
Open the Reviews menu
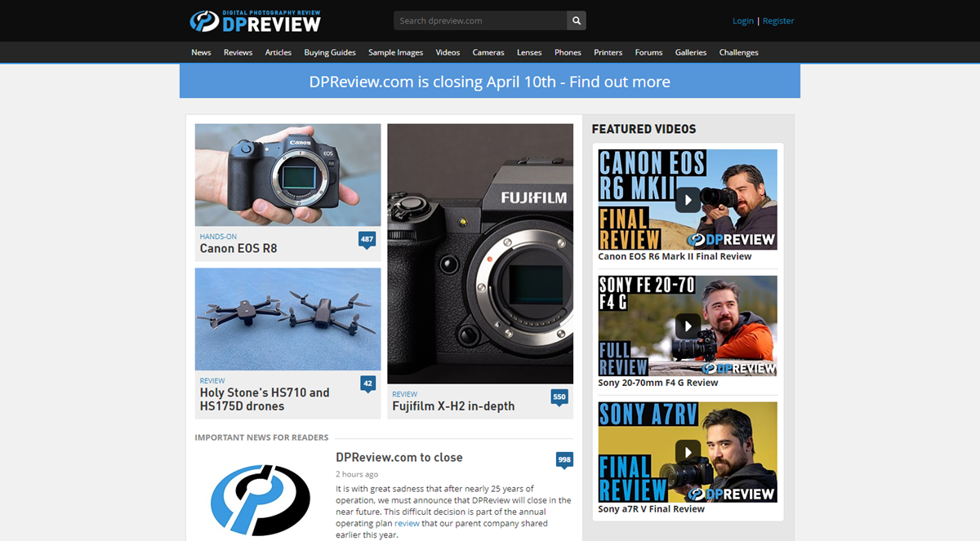[238, 52]
